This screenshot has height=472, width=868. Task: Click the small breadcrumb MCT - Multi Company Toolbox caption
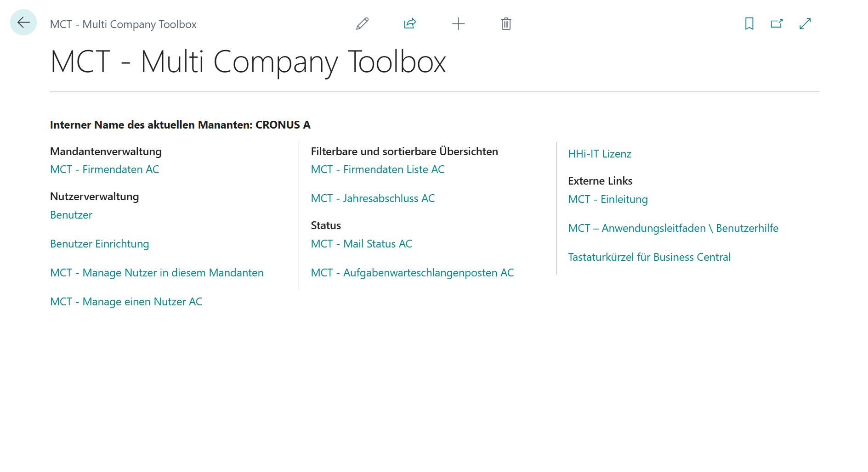pos(123,24)
